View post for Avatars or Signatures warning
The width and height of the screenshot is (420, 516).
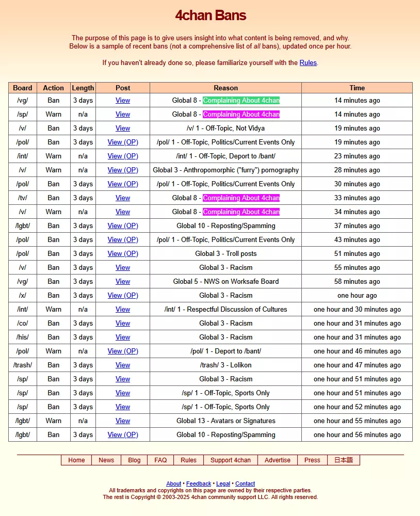(x=123, y=421)
